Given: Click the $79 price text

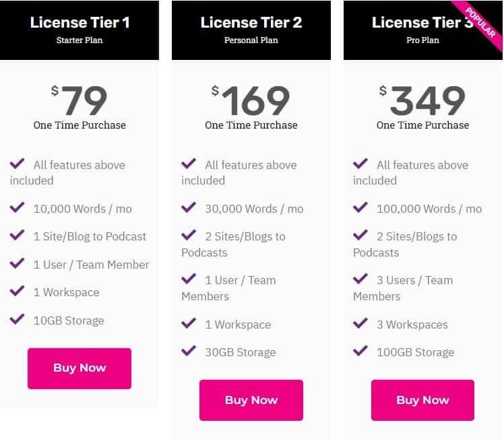Looking at the screenshot, I should coord(80,101).
